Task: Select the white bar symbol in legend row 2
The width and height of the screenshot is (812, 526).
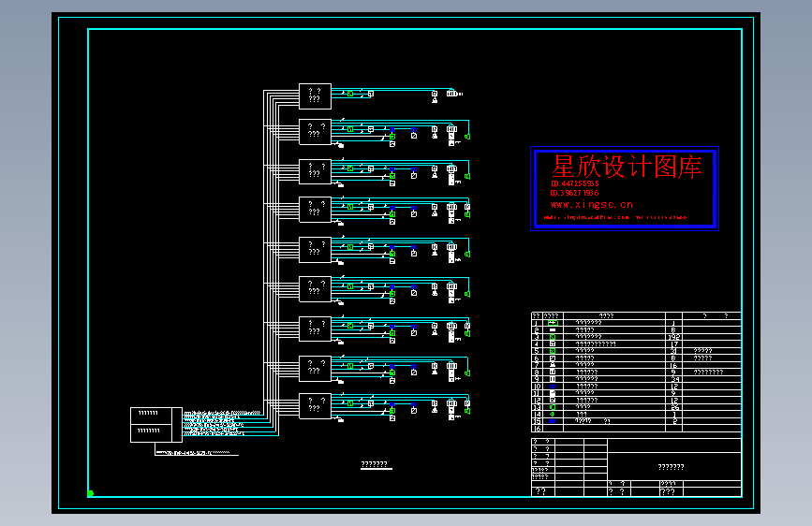Action: coord(553,329)
